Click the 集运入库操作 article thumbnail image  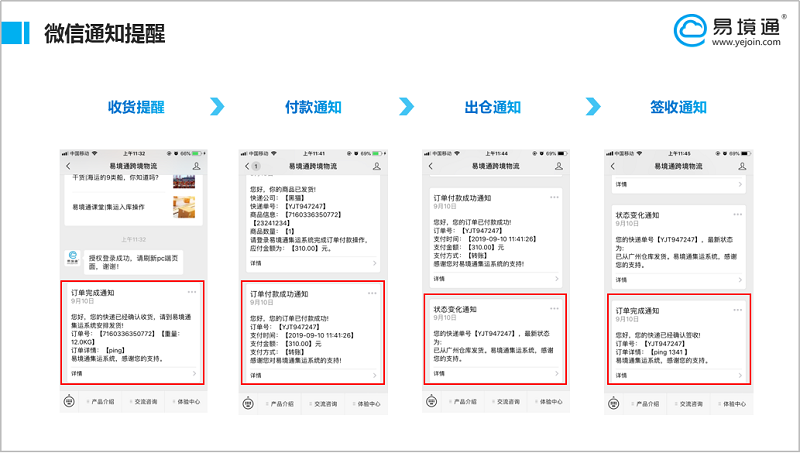tap(185, 206)
